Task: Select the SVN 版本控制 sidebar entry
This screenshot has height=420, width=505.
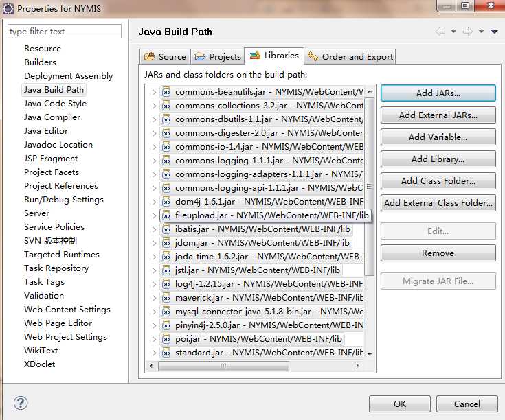Action: 51,241
